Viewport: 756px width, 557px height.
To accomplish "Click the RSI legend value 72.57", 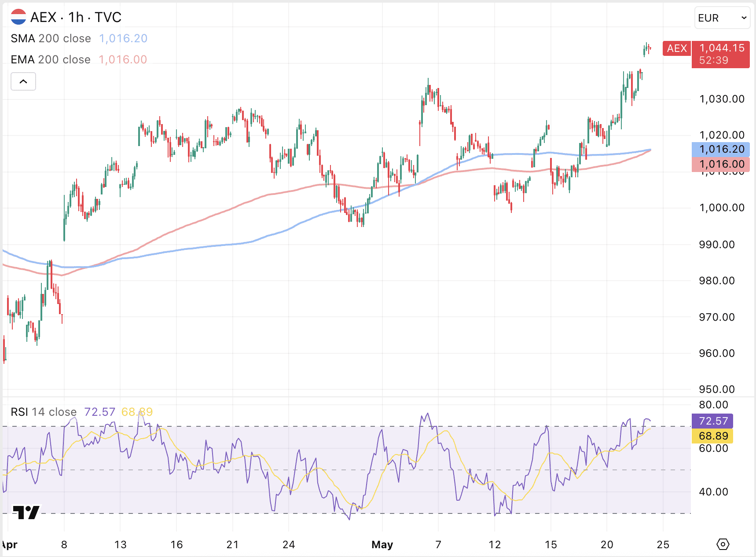I will 99,412.
